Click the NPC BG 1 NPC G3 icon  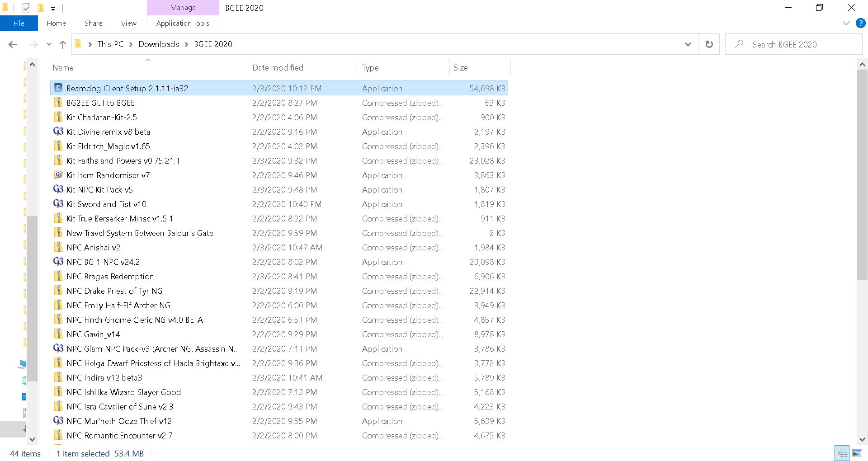coord(58,262)
